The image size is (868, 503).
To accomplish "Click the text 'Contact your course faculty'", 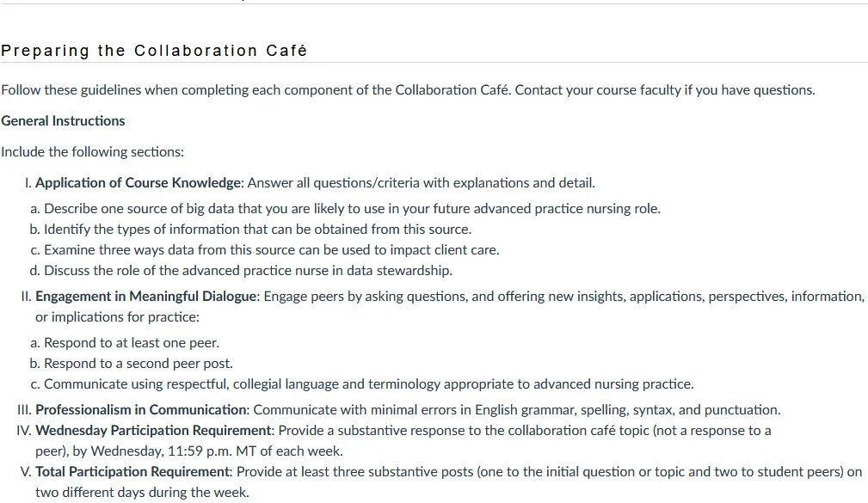I will pyautogui.click(x=598, y=89).
